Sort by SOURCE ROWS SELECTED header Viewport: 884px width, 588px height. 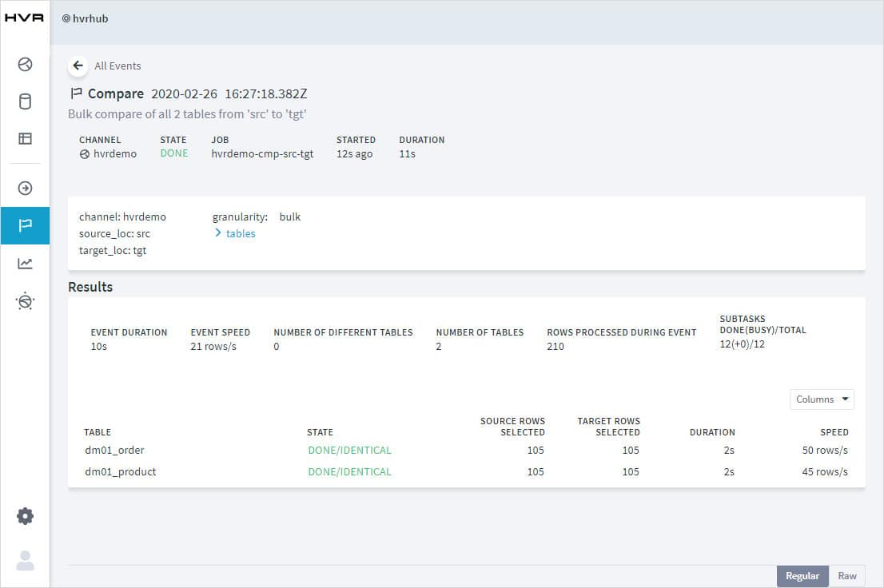coord(512,427)
